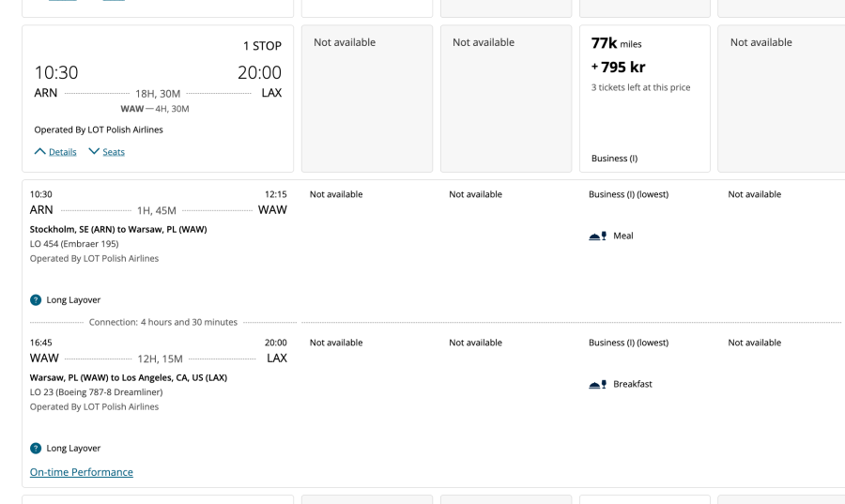
Task: Click the Business (I) label in fare card
Action: (x=614, y=159)
